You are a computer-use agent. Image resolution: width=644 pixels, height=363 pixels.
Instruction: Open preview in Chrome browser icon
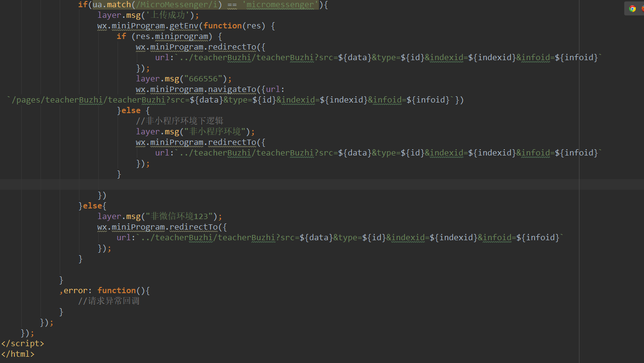coord(632,8)
